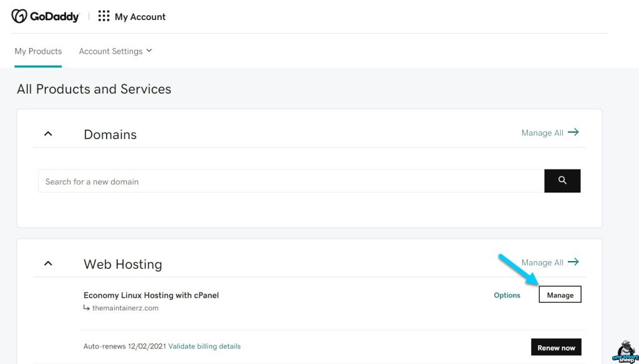Click arrow icon beside Domains Manage All

tap(573, 132)
